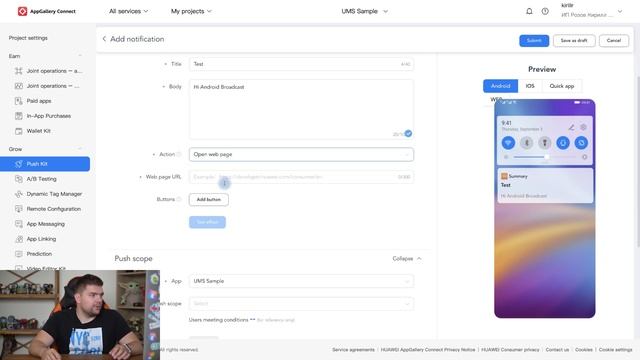
Task: Click the Save as draft button
Action: 574,40
